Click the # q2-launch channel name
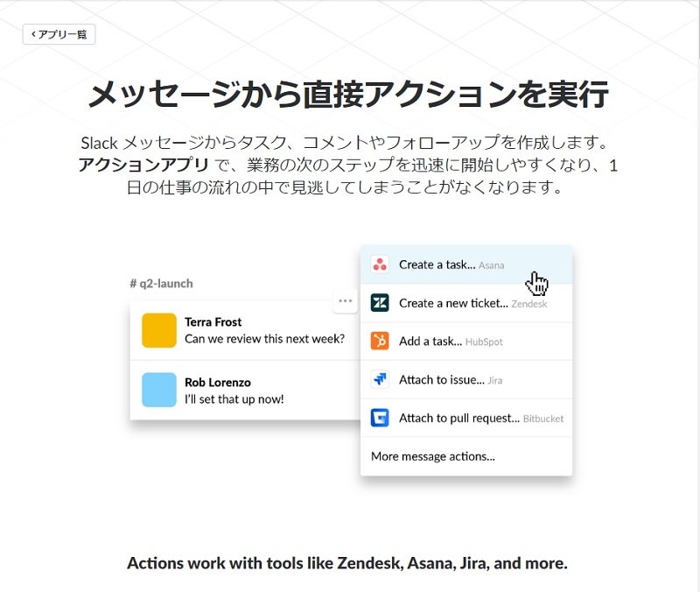The height and width of the screenshot is (592, 700). click(x=161, y=284)
